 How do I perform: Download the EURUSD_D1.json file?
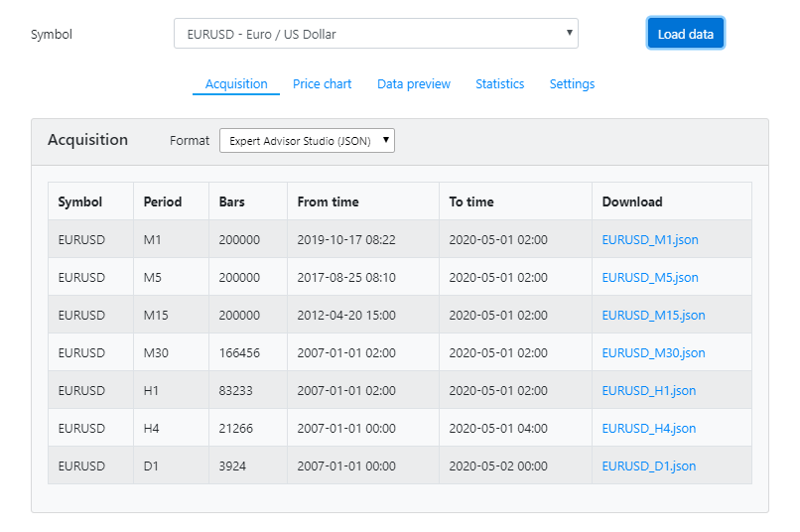(x=648, y=465)
